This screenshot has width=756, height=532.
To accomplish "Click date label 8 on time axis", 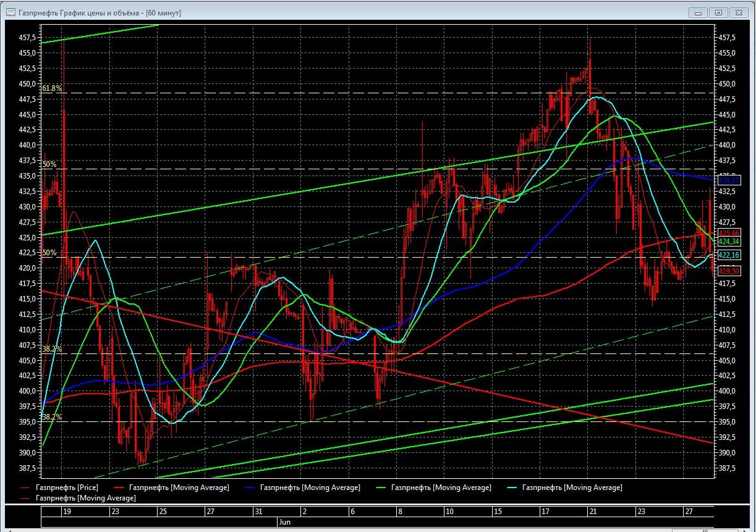I will click(401, 512).
